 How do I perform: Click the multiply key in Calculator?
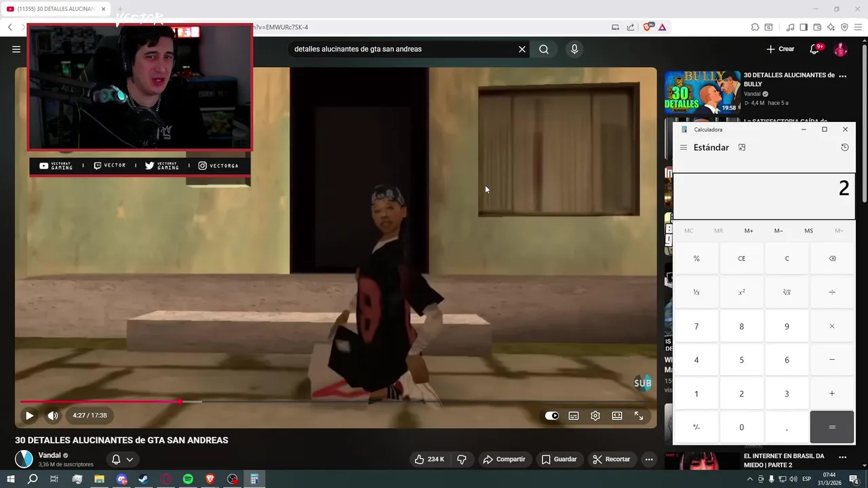832,326
